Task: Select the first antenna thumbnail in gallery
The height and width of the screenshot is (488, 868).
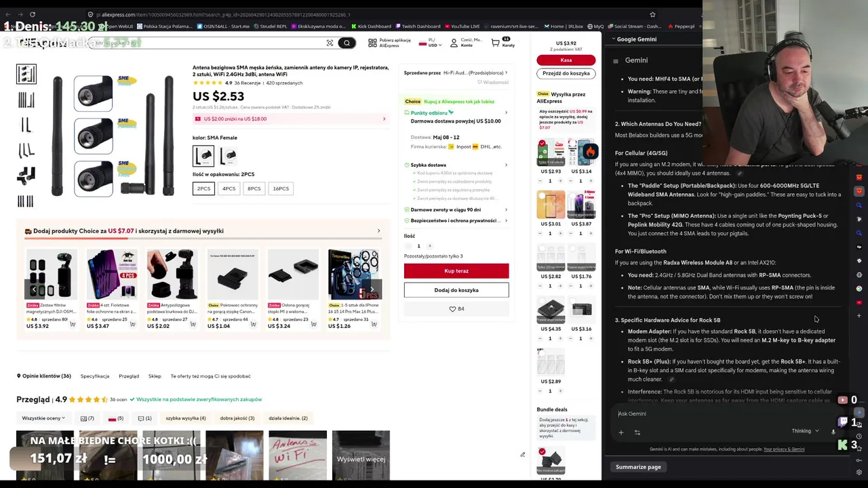Action: pyautogui.click(x=26, y=74)
